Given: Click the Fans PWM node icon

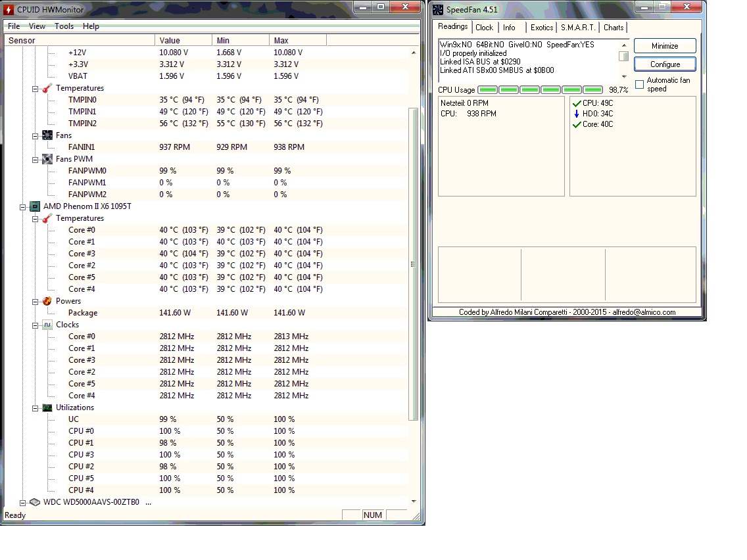Looking at the screenshot, I should tap(47, 159).
